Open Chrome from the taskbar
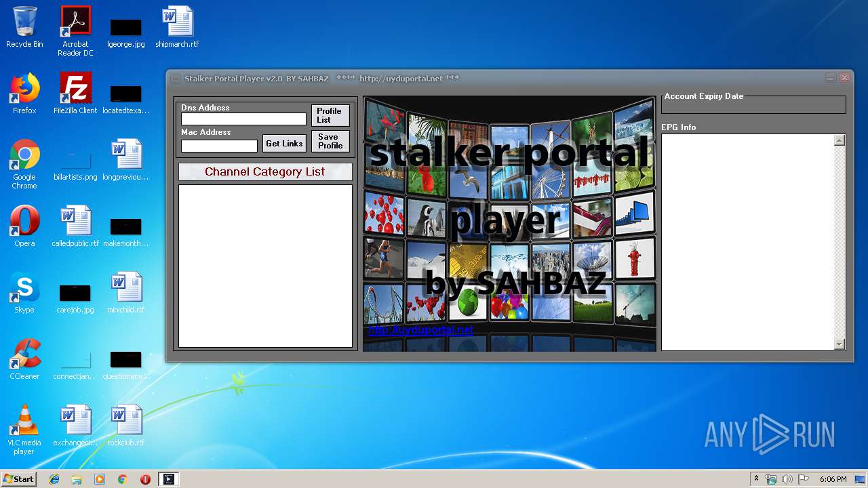This screenshot has width=868, height=488. (x=123, y=479)
